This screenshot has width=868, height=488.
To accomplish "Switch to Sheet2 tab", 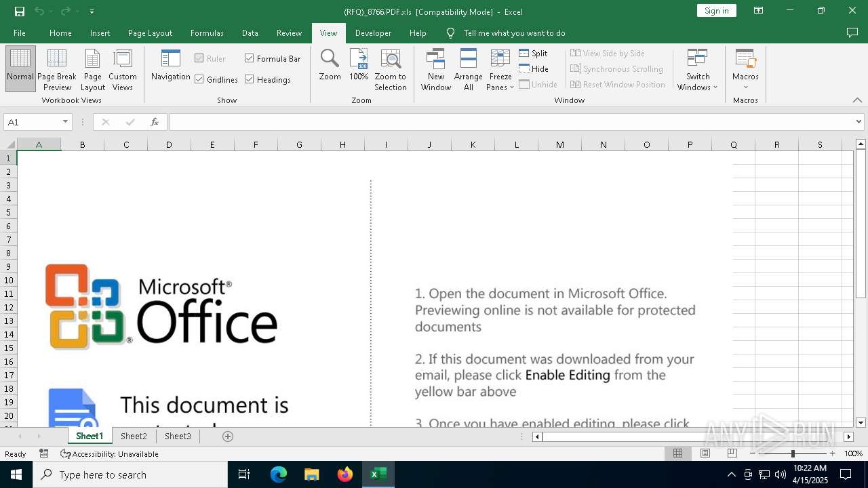I will (134, 436).
